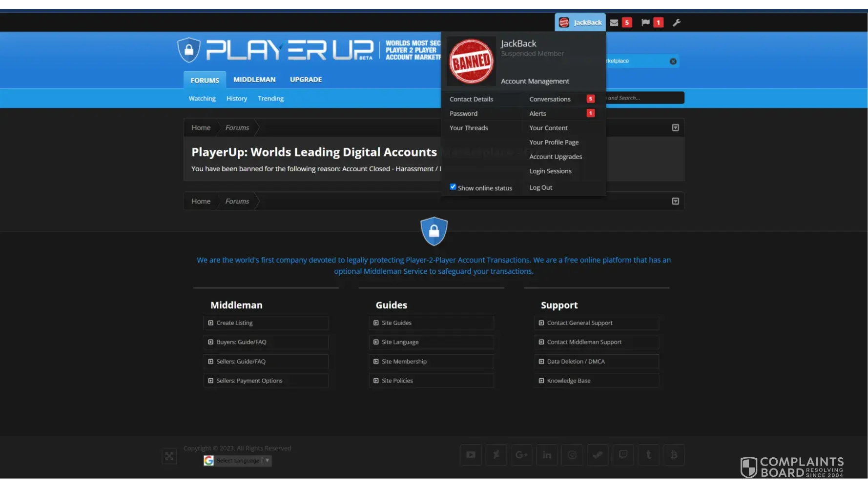The image size is (868, 488).
Task: Collapse the JackBack account menu tab
Action: pyautogui.click(x=580, y=22)
